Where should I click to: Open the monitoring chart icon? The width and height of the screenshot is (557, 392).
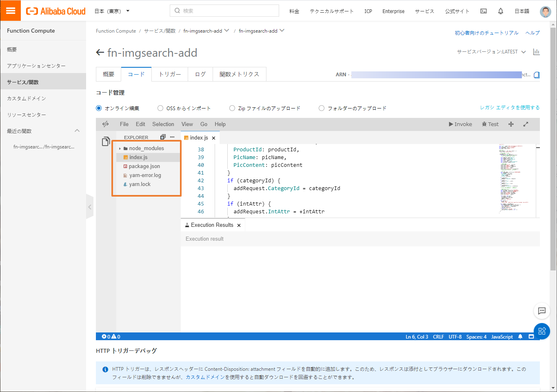pos(536,52)
